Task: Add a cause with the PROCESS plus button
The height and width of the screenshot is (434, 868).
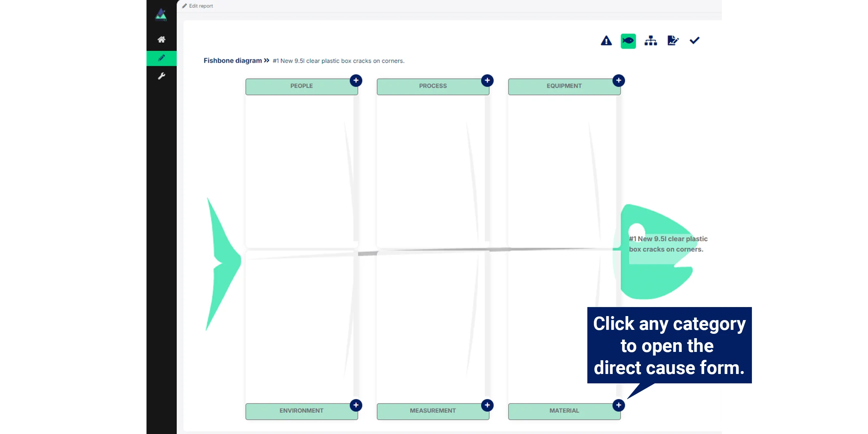Action: pos(487,80)
